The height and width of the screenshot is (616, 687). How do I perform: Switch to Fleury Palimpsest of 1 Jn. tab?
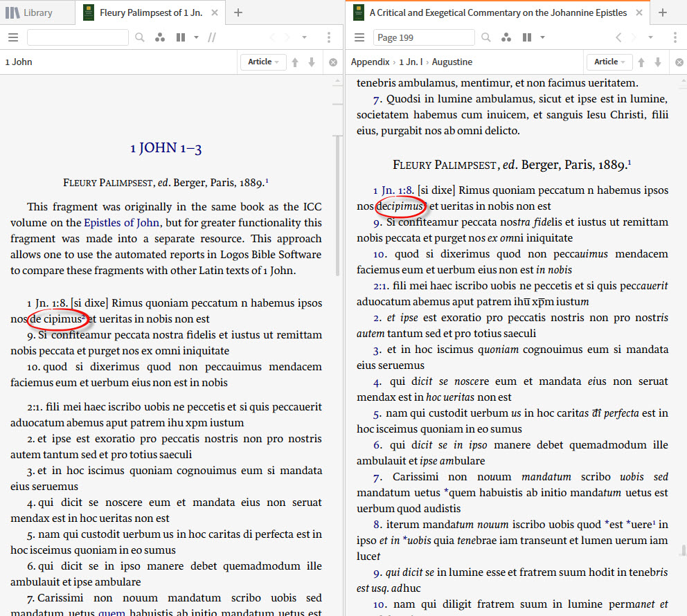[x=151, y=12]
